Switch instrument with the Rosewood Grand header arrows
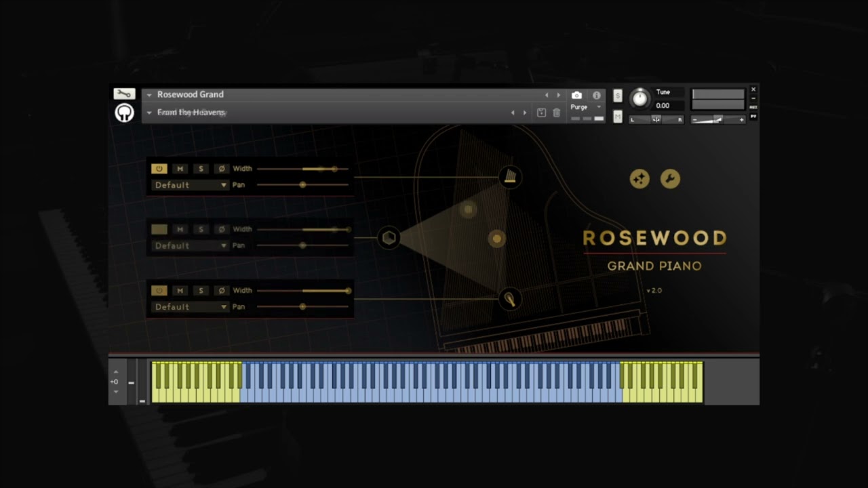Image resolution: width=868 pixels, height=488 pixels. pos(558,95)
